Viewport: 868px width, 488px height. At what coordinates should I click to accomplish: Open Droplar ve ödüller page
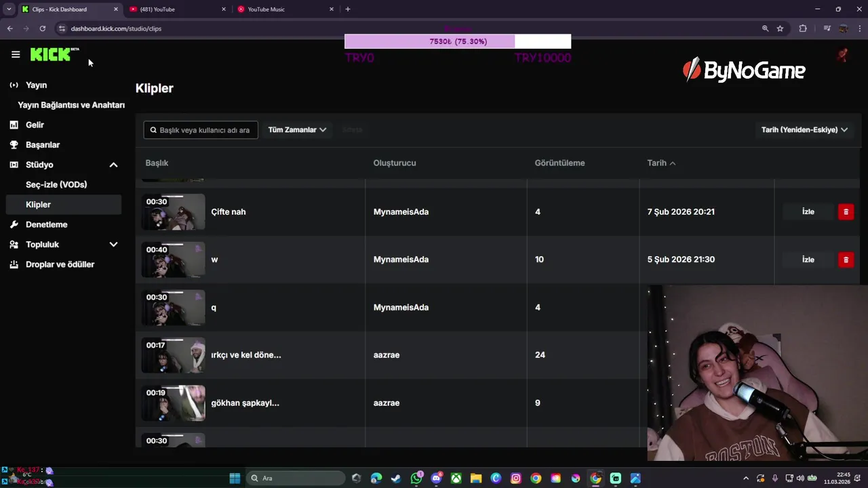click(x=60, y=264)
